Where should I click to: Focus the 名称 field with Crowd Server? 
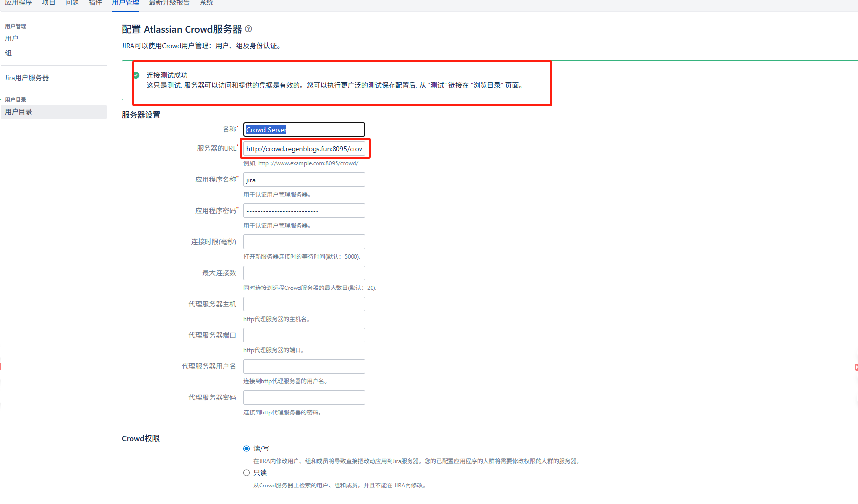[x=304, y=129]
